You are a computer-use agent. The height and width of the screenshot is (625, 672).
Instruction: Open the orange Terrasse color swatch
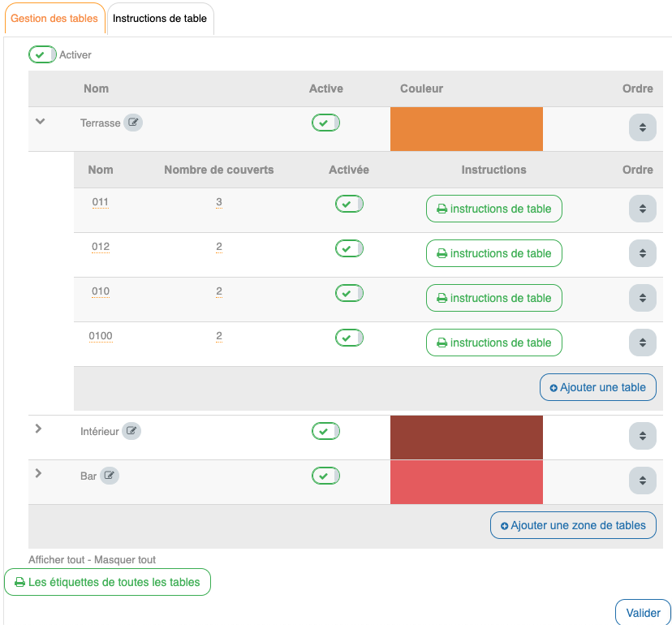pyautogui.click(x=466, y=129)
